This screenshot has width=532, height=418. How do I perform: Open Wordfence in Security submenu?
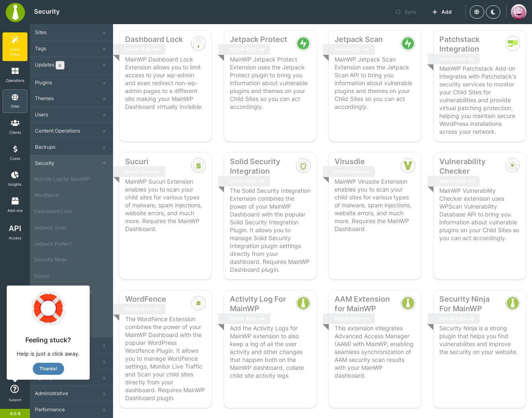click(x=47, y=195)
